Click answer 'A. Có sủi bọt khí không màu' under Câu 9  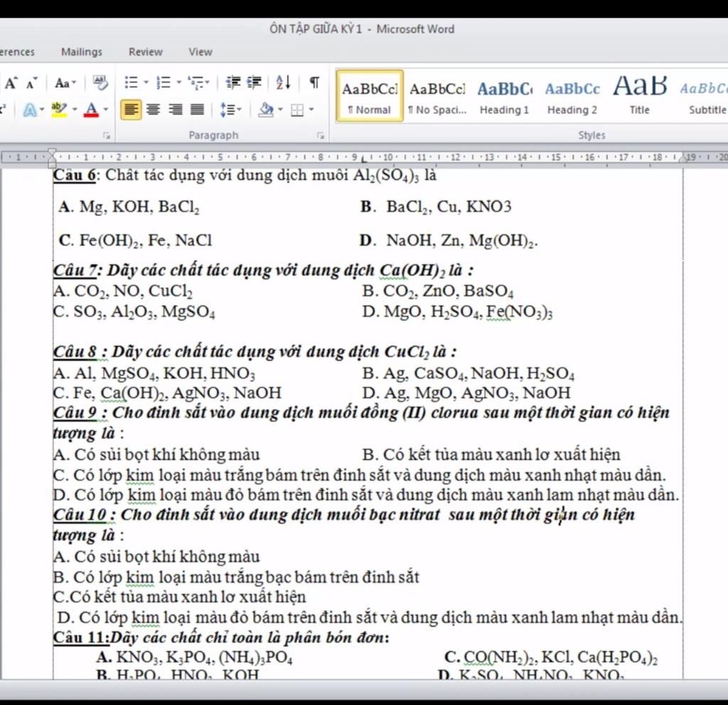coord(156,454)
